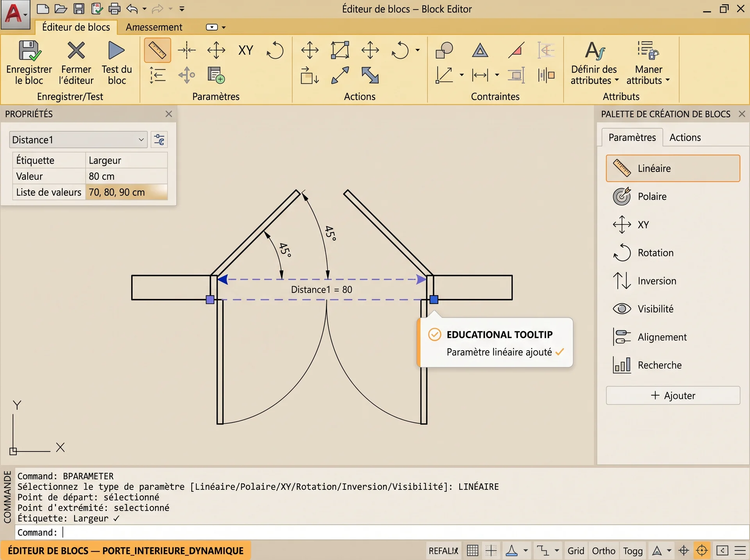
Task: Choose the stretch action icon
Action: pyautogui.click(x=370, y=50)
